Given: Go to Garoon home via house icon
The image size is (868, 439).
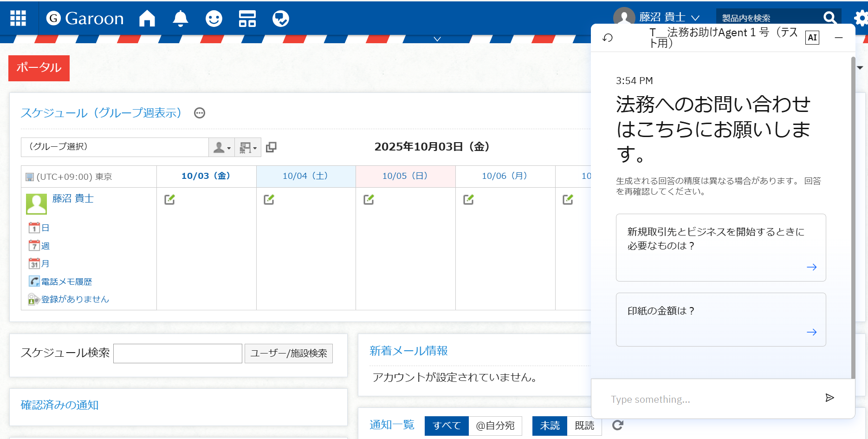Looking at the screenshot, I should tap(147, 18).
